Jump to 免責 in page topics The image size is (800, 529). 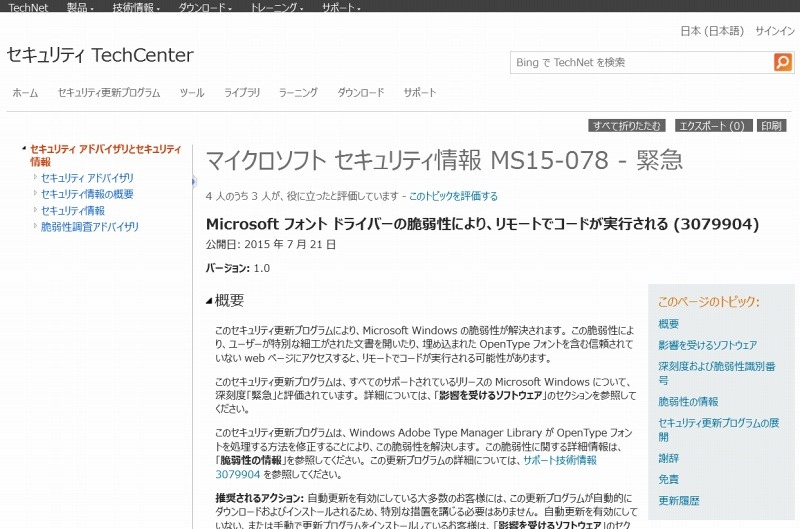pyautogui.click(x=668, y=479)
